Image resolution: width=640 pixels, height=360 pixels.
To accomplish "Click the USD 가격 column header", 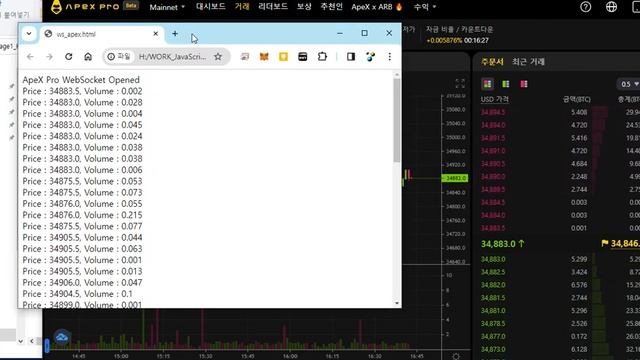I will pyautogui.click(x=494, y=99).
